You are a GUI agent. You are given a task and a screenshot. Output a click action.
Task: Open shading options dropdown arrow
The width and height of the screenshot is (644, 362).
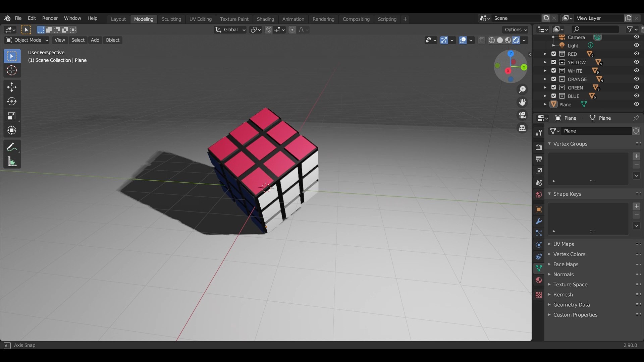pyautogui.click(x=524, y=40)
